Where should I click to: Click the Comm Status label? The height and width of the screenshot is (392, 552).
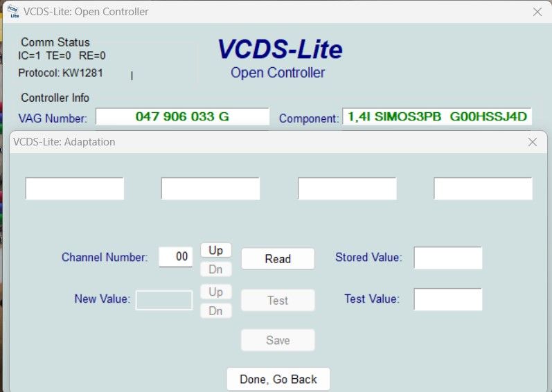[55, 42]
